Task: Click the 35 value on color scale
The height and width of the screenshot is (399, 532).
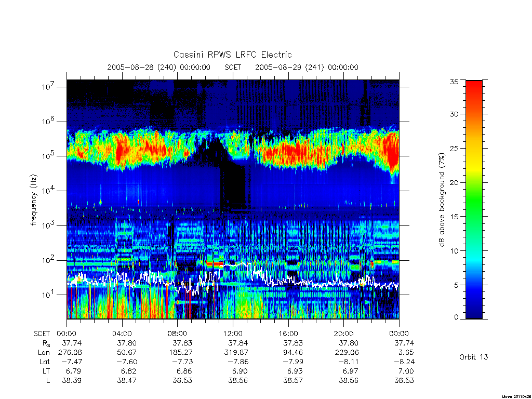Action: pos(454,82)
